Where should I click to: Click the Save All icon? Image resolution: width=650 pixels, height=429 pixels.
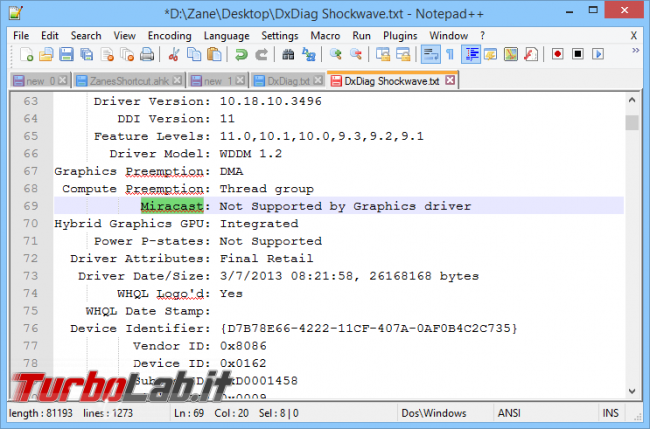87,54
